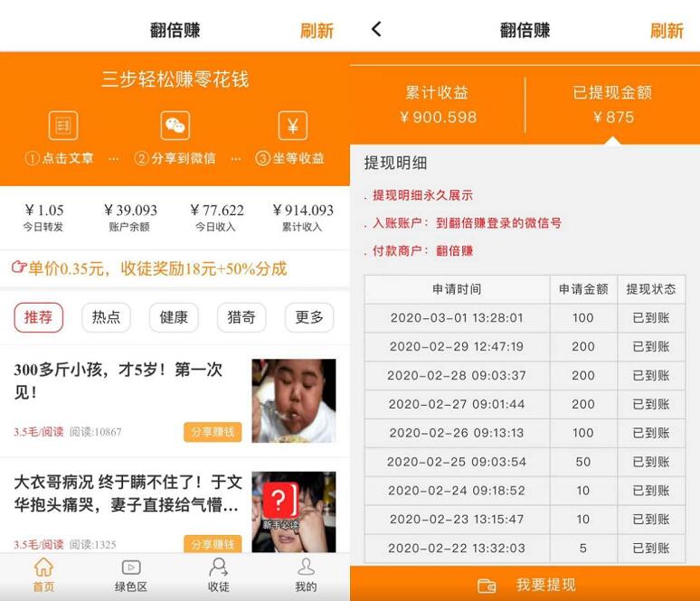Open the 300多斤小孩 article title
Screen dimensions: 700x601
[118, 380]
